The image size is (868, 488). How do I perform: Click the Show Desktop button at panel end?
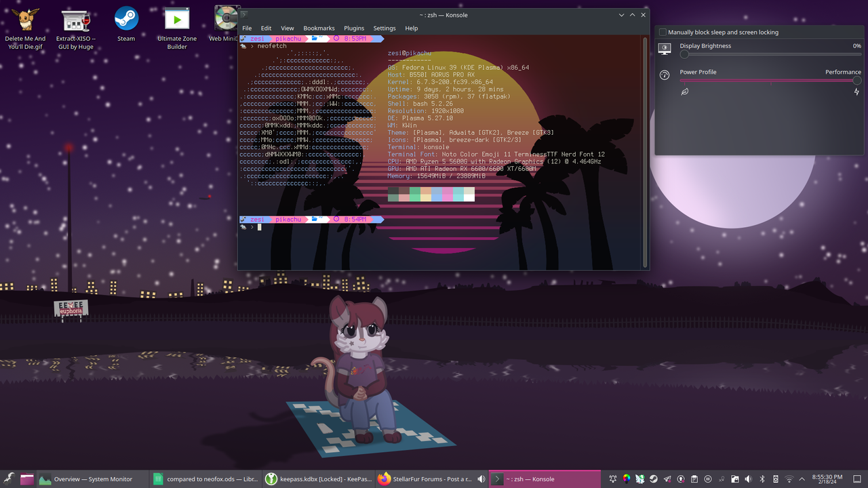coord(857,479)
